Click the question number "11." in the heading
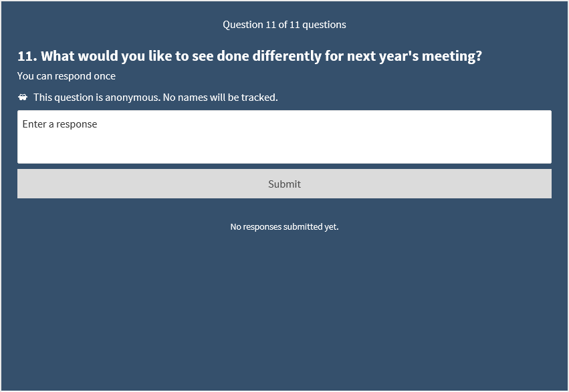Image resolution: width=569 pixels, height=392 pixels. [25, 56]
